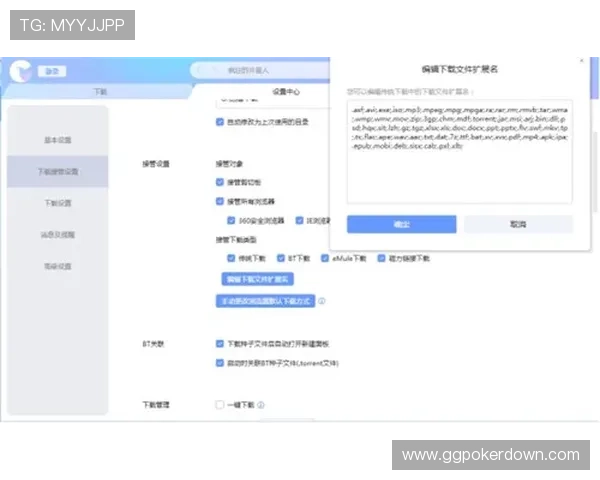Select 下载接管设置 in the settings sidebar
The height and width of the screenshot is (480, 600).
point(57,171)
